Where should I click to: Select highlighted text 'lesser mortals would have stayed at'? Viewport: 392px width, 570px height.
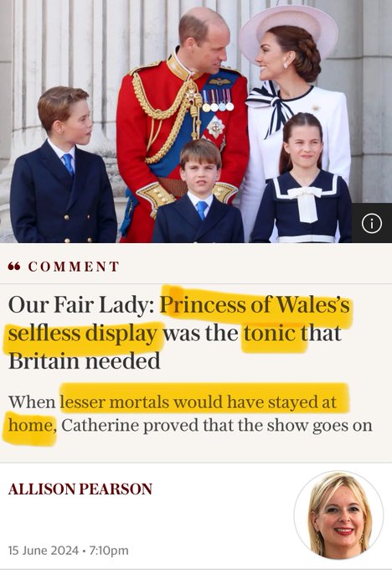[198, 402]
